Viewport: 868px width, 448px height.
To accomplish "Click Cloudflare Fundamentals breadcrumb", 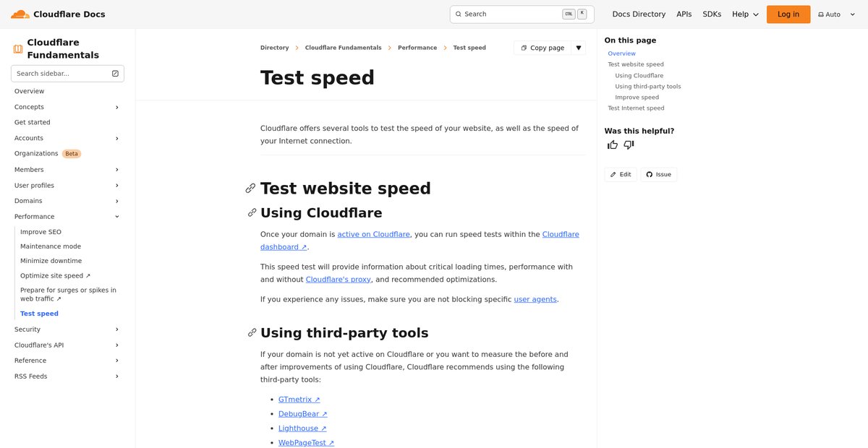I will (x=344, y=48).
